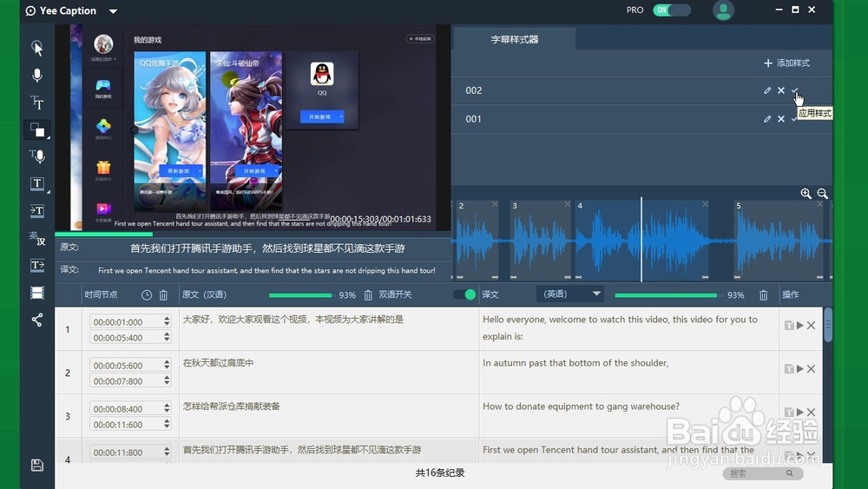Click the 时间节点 column header
This screenshot has height=489, width=868.
pos(101,294)
